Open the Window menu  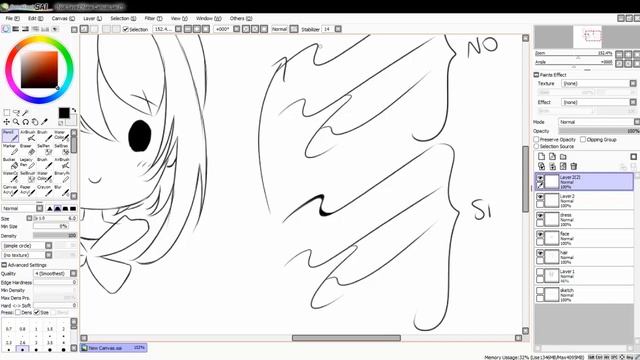[x=209, y=18]
